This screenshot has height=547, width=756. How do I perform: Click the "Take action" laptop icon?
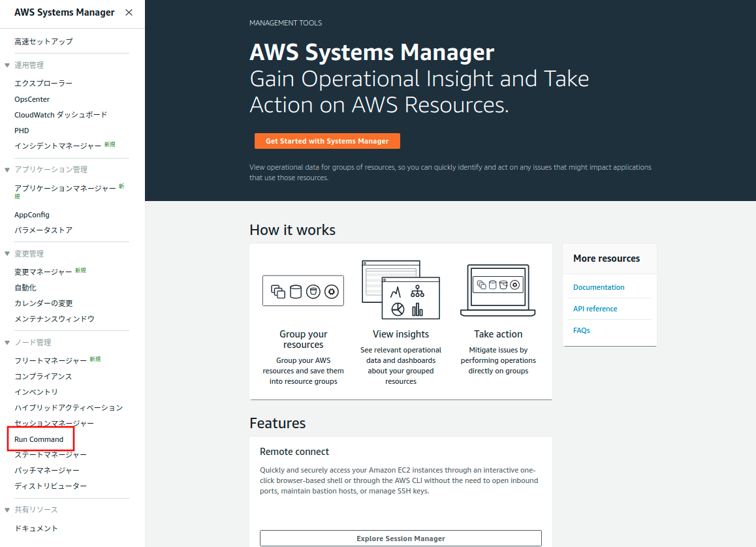(497, 287)
